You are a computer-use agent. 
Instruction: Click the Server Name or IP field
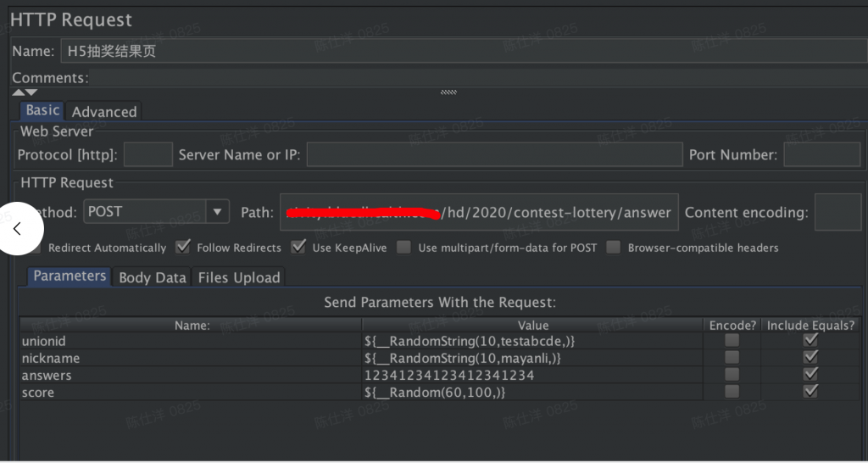point(494,155)
